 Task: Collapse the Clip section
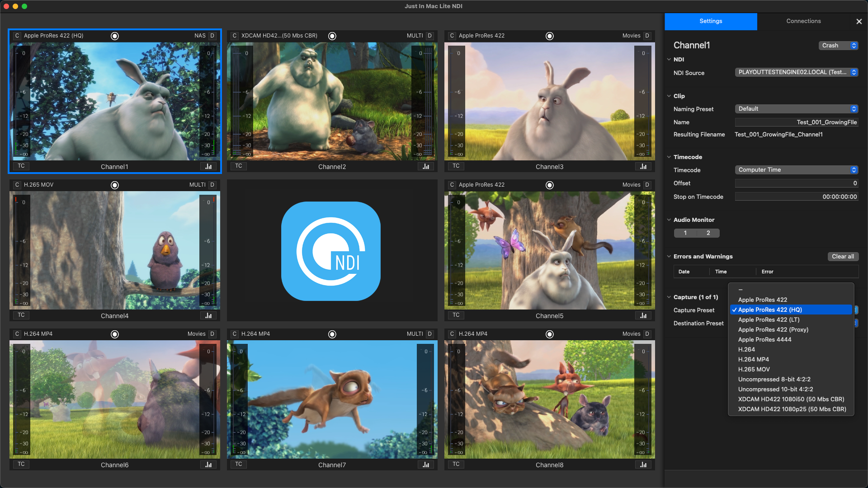[x=669, y=96]
